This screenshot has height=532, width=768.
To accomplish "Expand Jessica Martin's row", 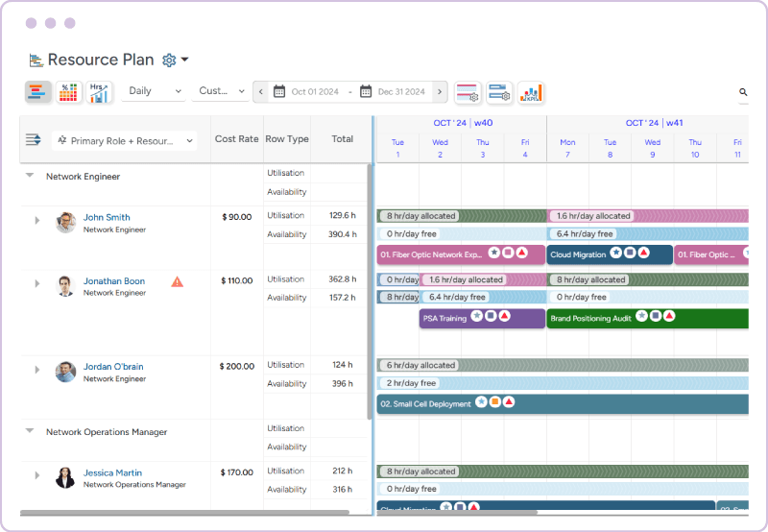I will coord(37,475).
